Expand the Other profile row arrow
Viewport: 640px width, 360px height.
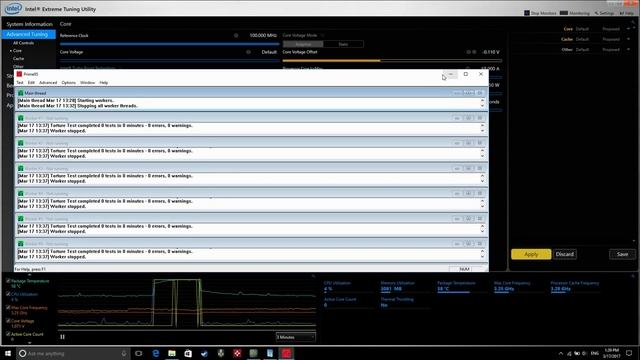[x=629, y=49]
